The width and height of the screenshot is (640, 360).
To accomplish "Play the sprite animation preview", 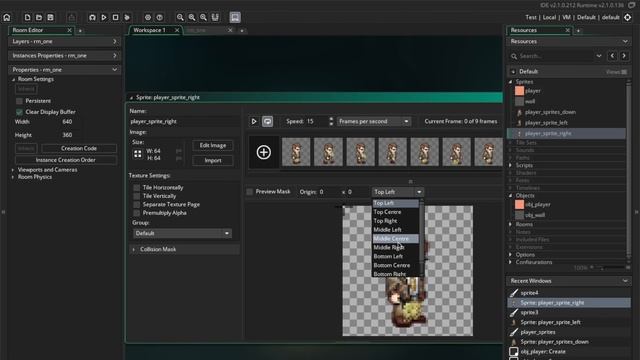I will coord(254,122).
